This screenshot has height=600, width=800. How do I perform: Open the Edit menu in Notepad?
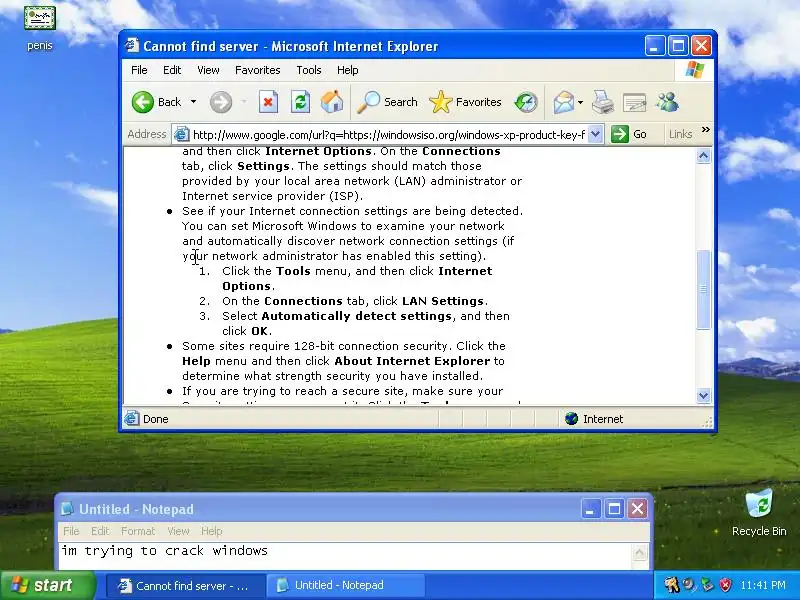click(x=100, y=531)
